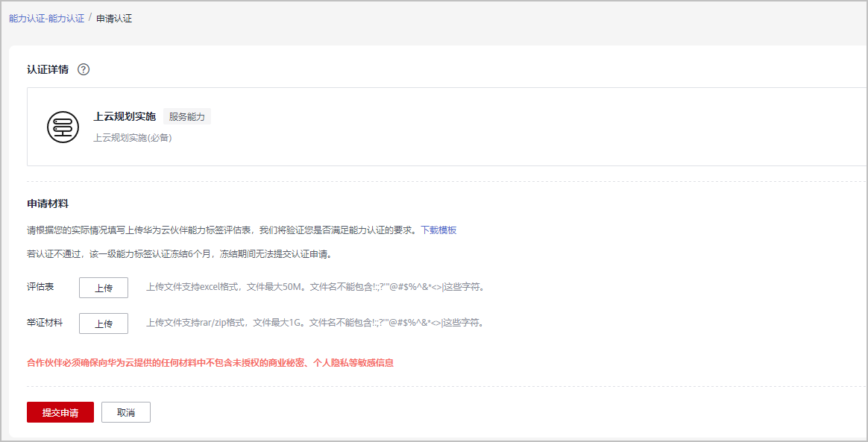Click the 请根据您的实际情况 instruction sentence
Image resolution: width=868 pixels, height=442 pixels.
point(224,230)
